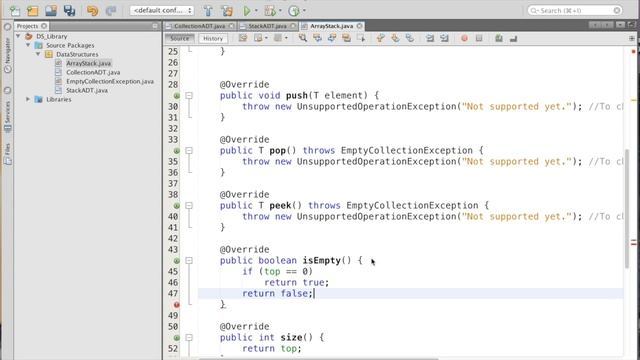Switch the editor to History view
Image resolution: width=640 pixels, height=360 pixels.
point(213,38)
